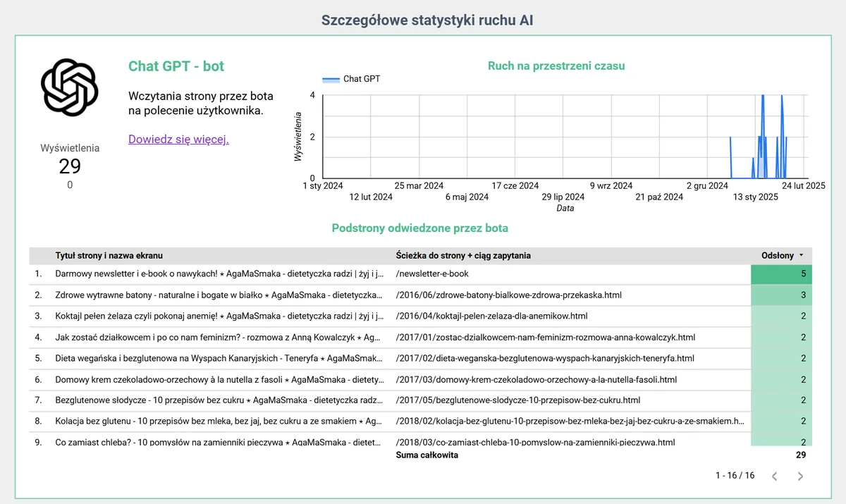The image size is (846, 504).
Task: Select the Chat GPT legend entry
Action: 351,80
